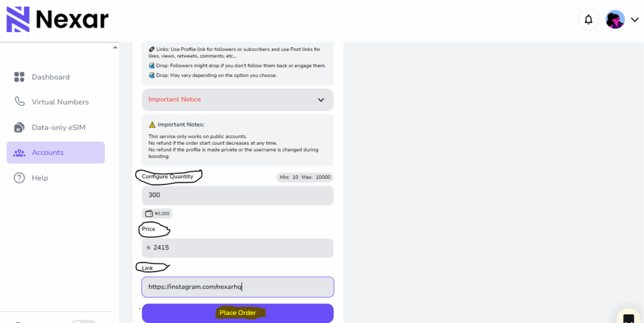Click the Help question mark icon

(x=19, y=178)
